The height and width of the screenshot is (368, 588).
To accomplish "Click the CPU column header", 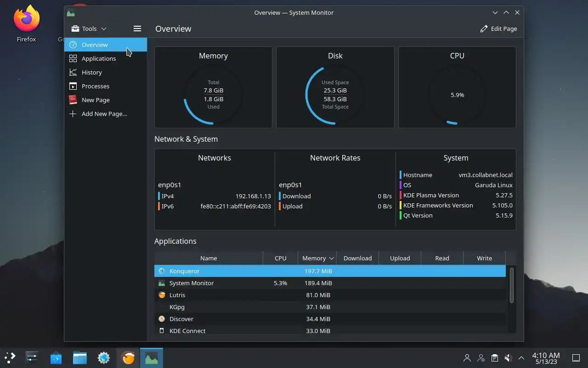I will [x=280, y=258].
